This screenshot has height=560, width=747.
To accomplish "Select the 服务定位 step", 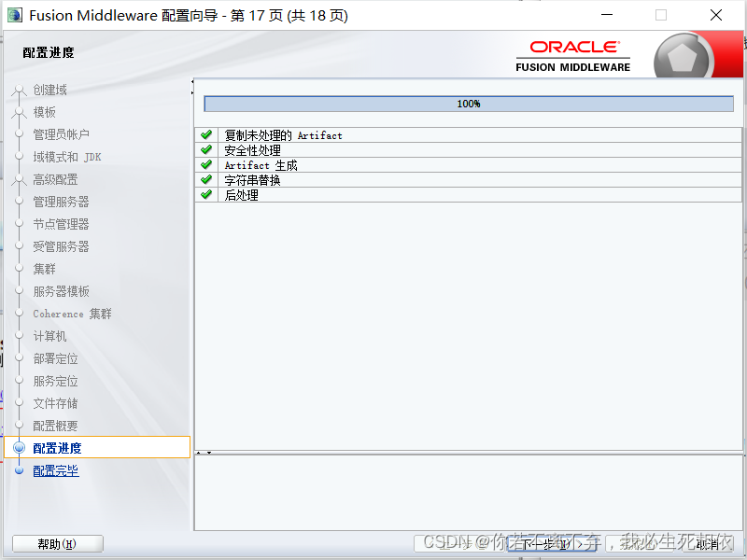I will coord(55,381).
